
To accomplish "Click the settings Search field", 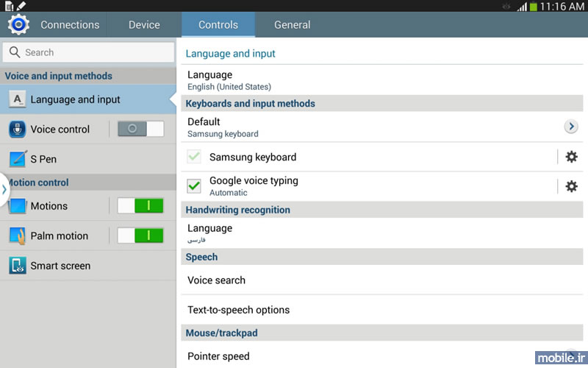I will (88, 52).
